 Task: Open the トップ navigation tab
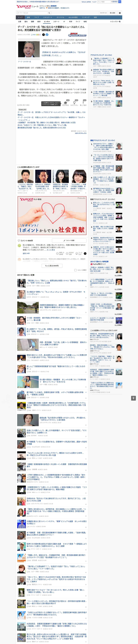pyautogui.click(x=20, y=17)
